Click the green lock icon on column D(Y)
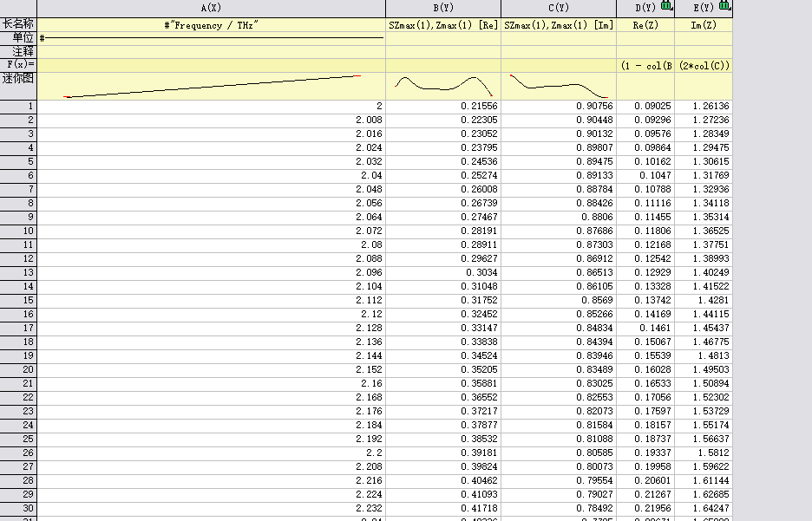The width and height of the screenshot is (812, 521). click(x=666, y=6)
